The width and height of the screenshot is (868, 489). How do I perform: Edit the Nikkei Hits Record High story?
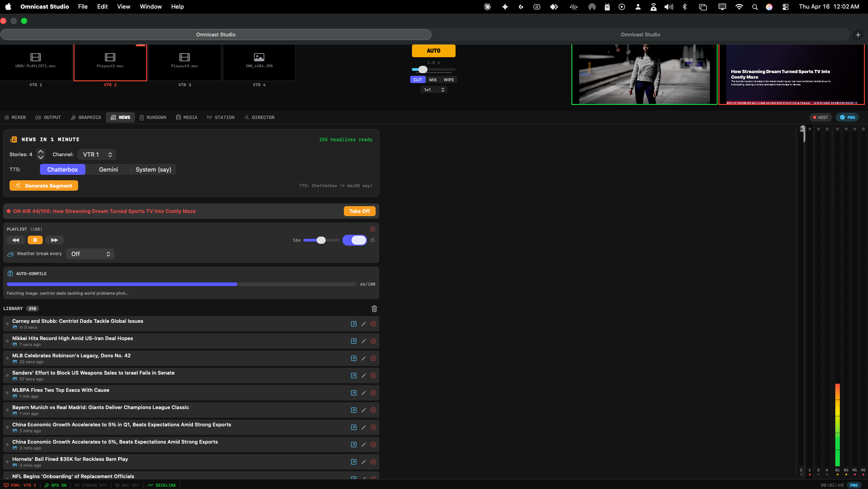coord(363,341)
